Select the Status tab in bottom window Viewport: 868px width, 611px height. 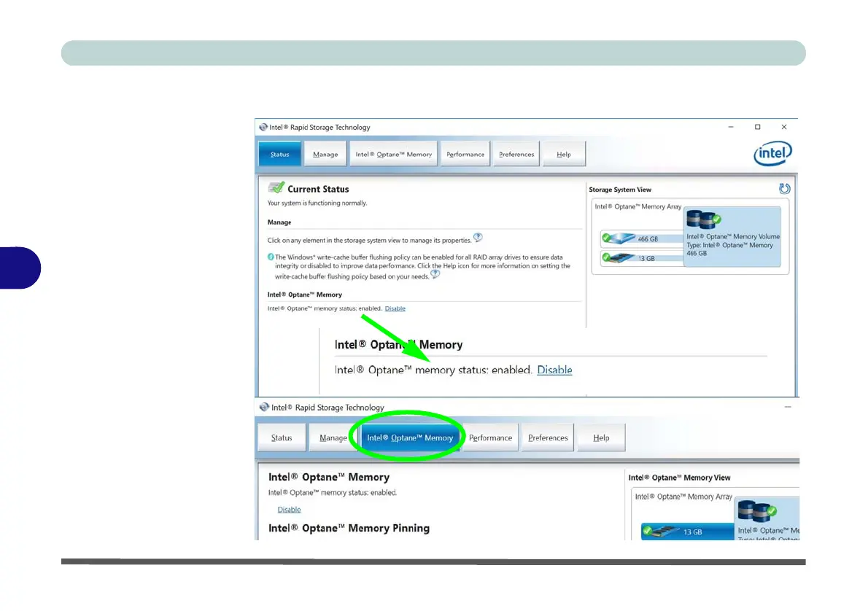(282, 437)
